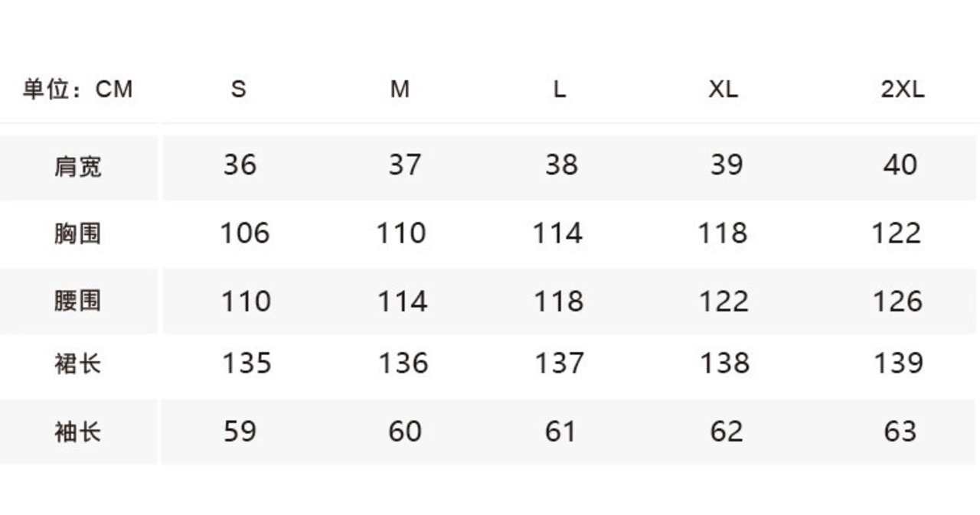Select the 肩宽 row label

click(x=77, y=166)
